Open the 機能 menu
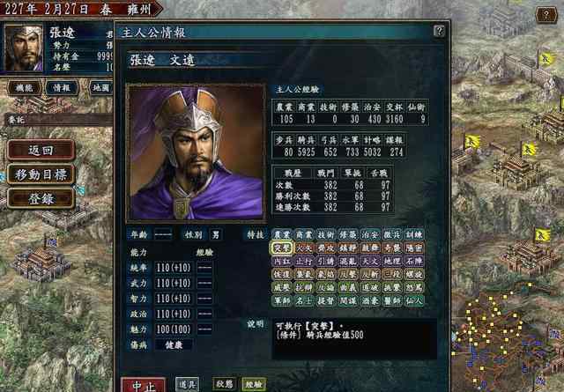 pyautogui.click(x=24, y=88)
